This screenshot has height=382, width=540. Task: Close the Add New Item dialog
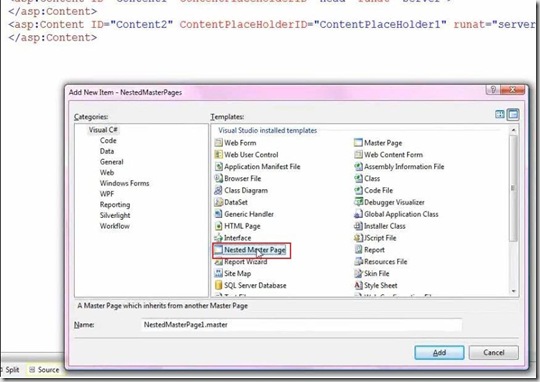[x=512, y=90]
